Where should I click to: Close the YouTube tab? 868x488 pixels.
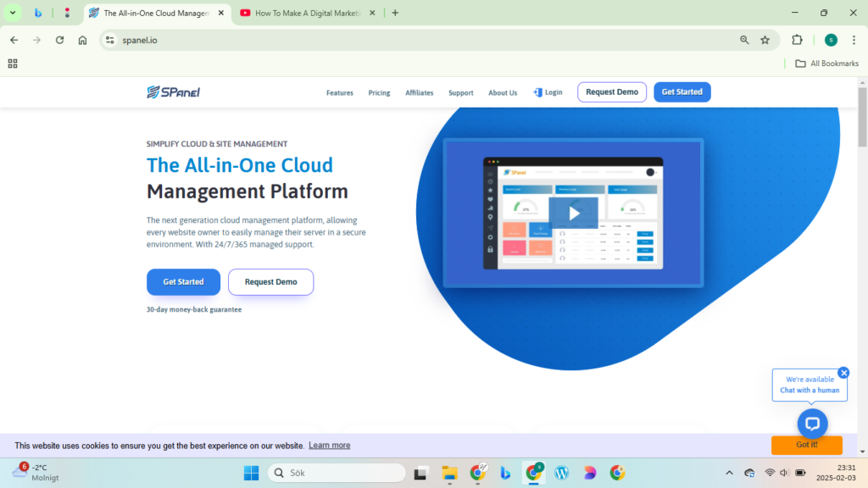372,13
